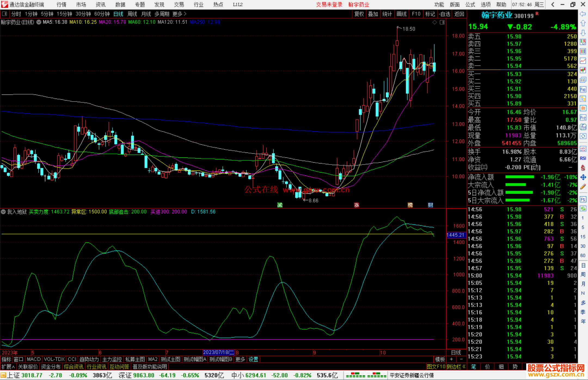
Task: Select the candlestick chart sidebar icon
Action: [x=583, y=70]
